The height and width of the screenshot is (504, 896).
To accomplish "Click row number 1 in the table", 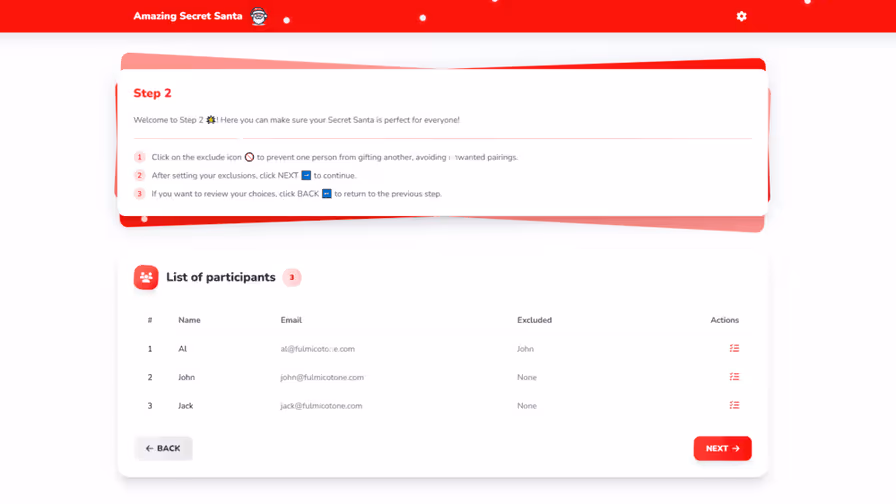I will (x=150, y=349).
